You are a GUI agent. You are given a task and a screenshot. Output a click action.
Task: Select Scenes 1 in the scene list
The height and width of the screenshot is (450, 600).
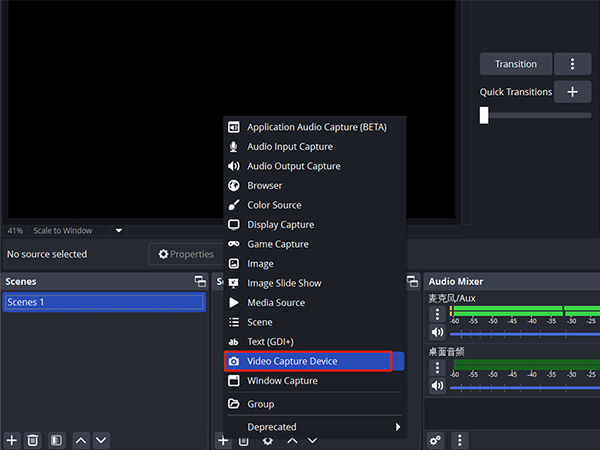pos(104,302)
